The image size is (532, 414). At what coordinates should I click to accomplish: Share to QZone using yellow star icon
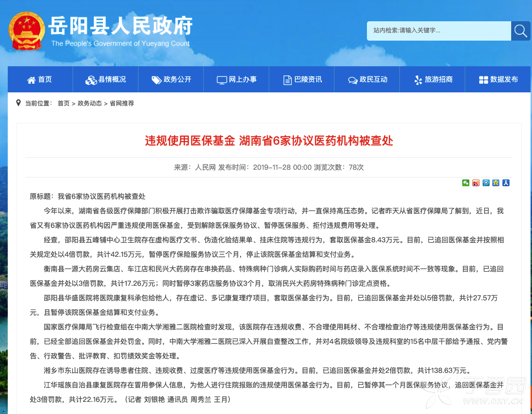496,183
